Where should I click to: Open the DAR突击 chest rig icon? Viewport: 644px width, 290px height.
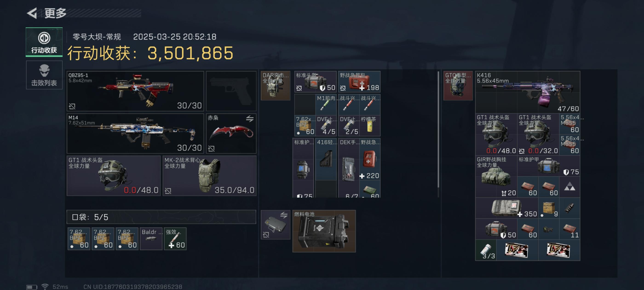(x=276, y=86)
